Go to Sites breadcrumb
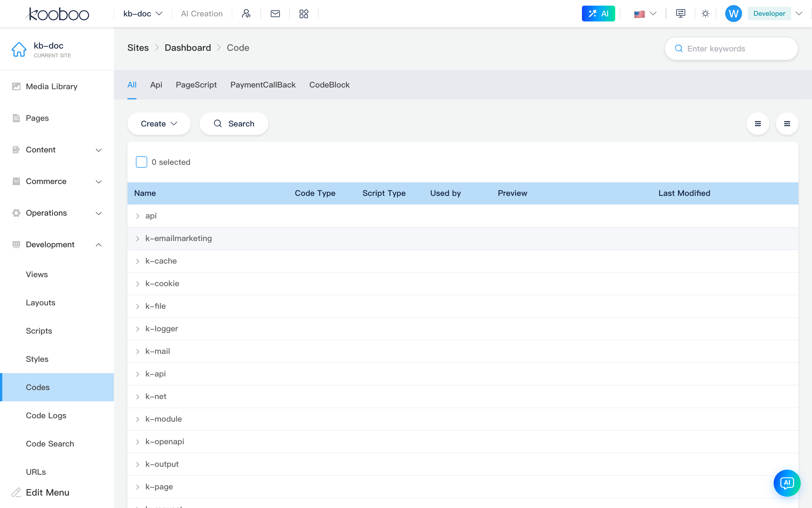 coord(138,48)
